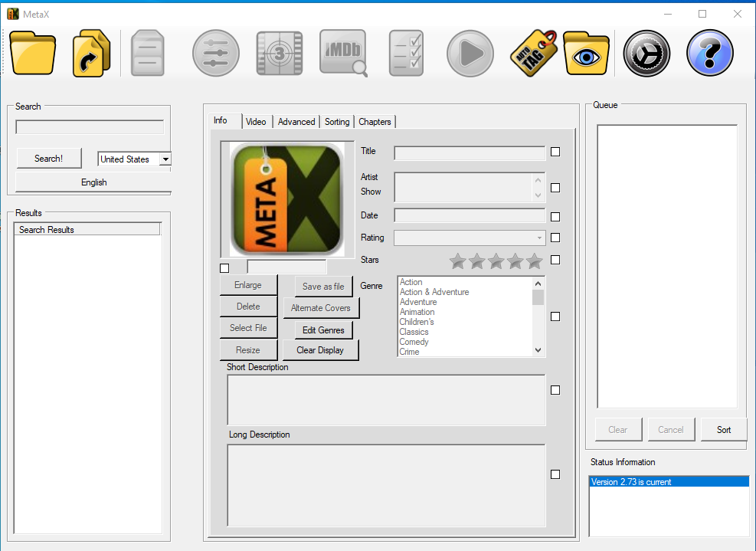Screen dimensions: 756x551
Task: Open help with the question mark icon
Action: pos(710,53)
